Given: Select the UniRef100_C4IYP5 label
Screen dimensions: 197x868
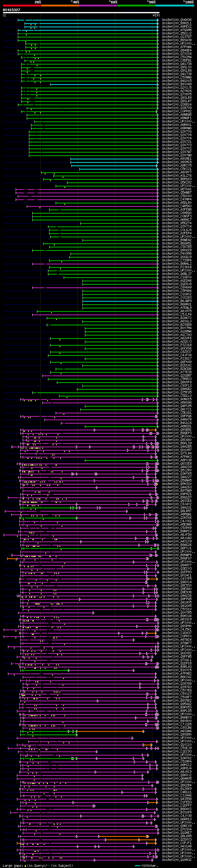Looking at the screenshot, I should [x=177, y=579].
